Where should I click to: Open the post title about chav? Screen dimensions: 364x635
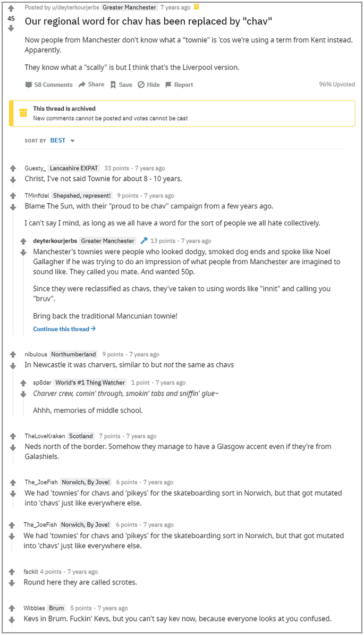pyautogui.click(x=148, y=21)
